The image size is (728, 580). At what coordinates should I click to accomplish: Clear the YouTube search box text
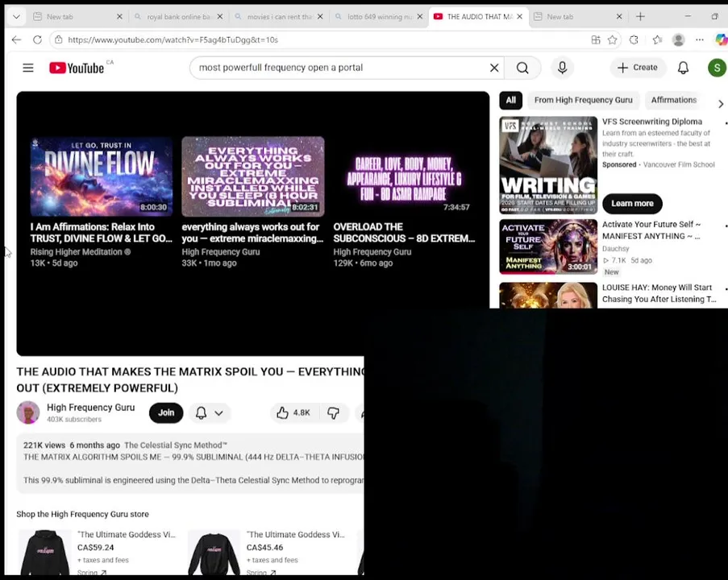494,68
